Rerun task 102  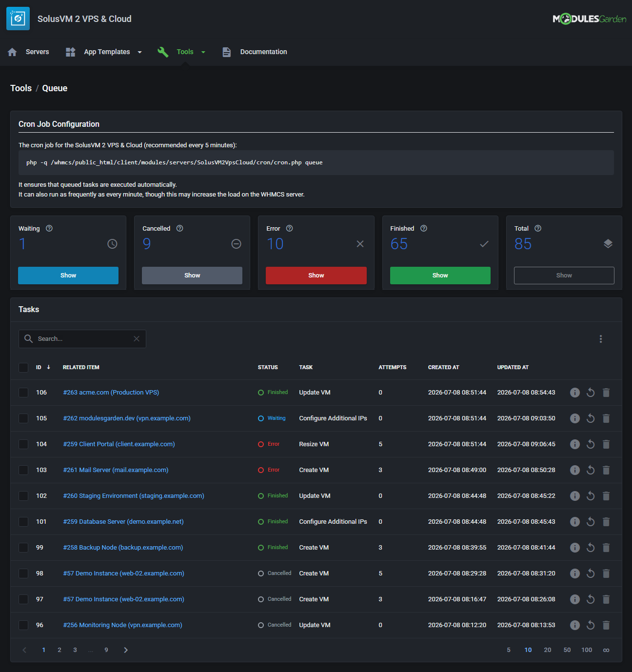point(591,496)
